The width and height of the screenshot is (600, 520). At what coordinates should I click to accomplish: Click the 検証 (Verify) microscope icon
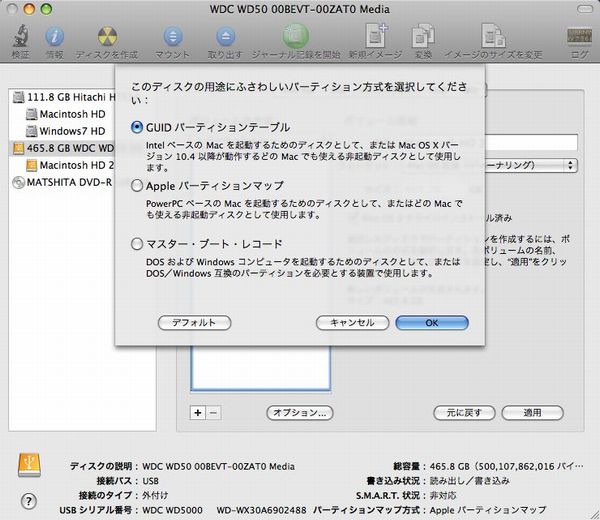click(x=20, y=36)
